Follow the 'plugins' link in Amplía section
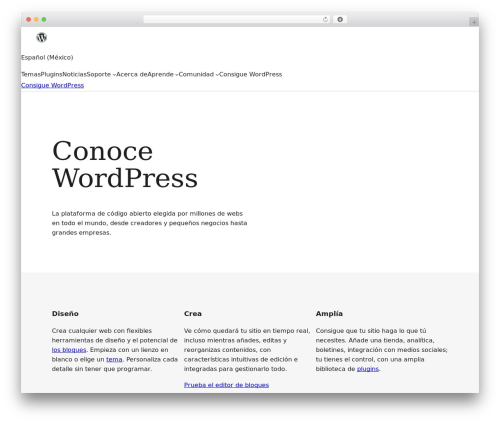Image resolution: width=500 pixels, height=423 pixels. [368, 369]
